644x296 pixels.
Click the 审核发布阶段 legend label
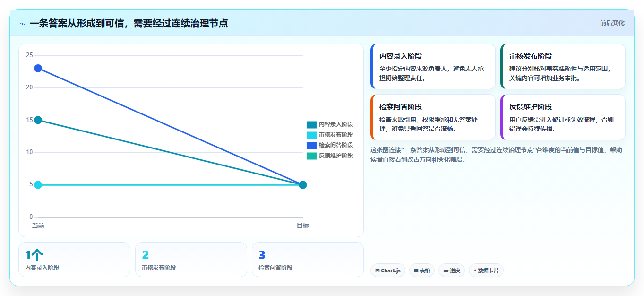coord(336,135)
